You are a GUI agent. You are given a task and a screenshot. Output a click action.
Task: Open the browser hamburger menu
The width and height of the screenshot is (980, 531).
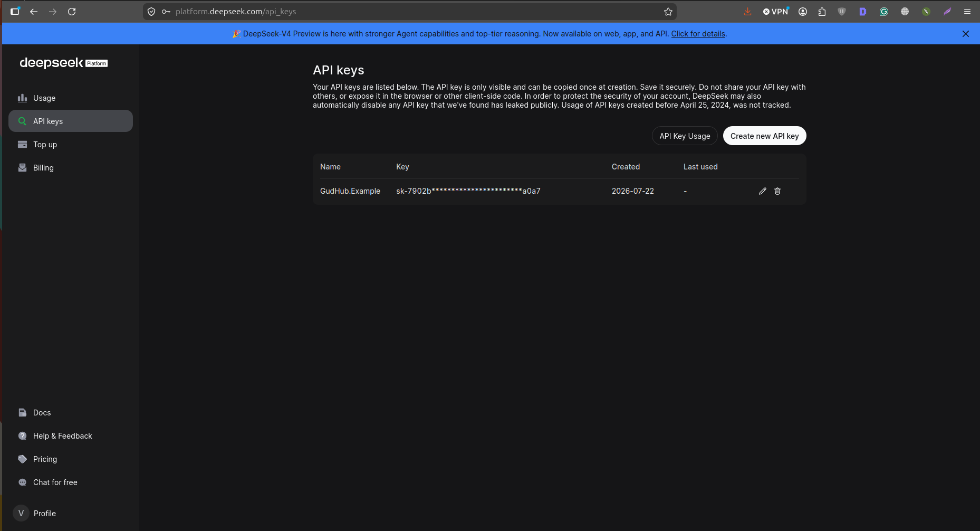click(967, 12)
